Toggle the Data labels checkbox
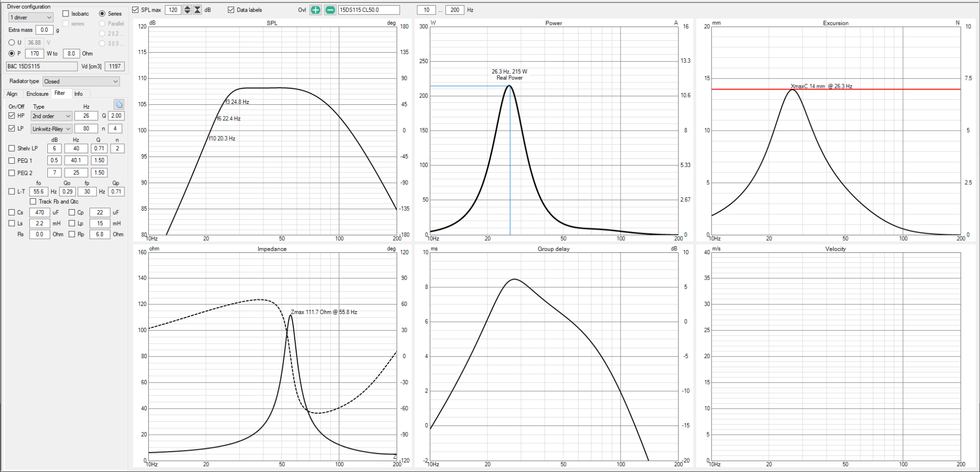Image resolution: width=980 pixels, height=472 pixels. pos(231,10)
